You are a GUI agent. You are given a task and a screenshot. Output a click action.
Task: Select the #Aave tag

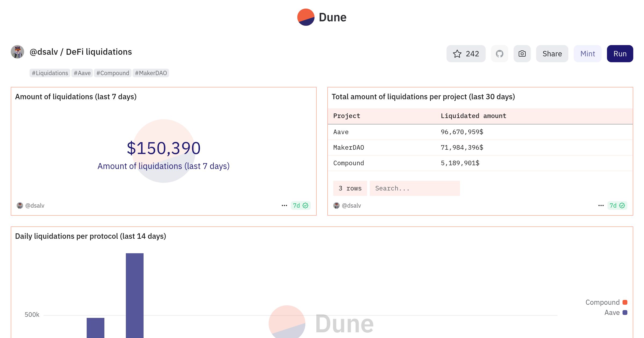click(82, 73)
